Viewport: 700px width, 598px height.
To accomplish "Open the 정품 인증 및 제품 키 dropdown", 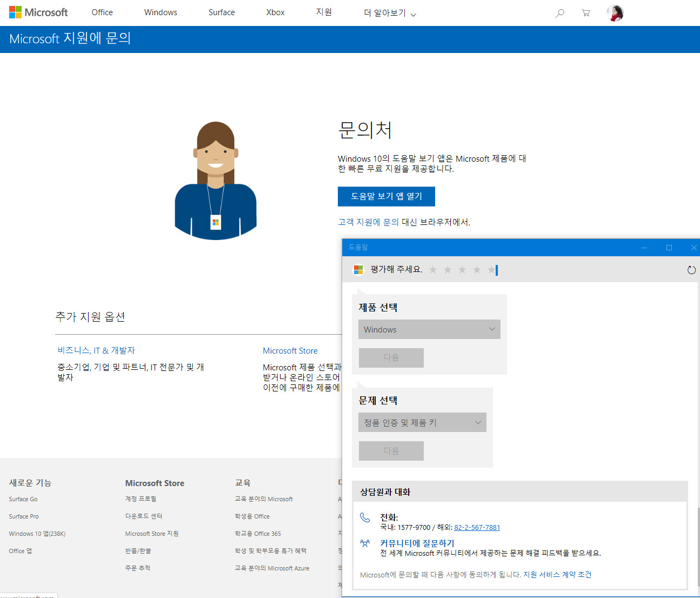I will tap(422, 422).
